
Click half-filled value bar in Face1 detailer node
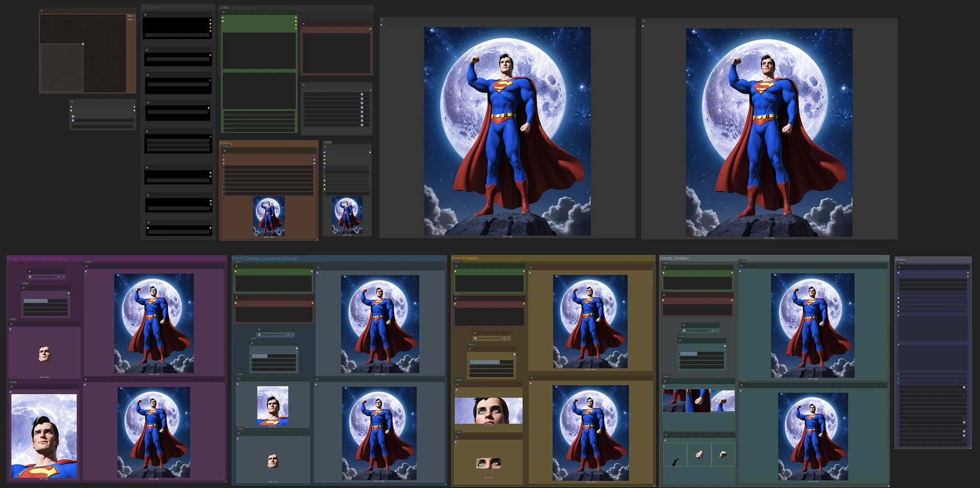click(x=45, y=301)
